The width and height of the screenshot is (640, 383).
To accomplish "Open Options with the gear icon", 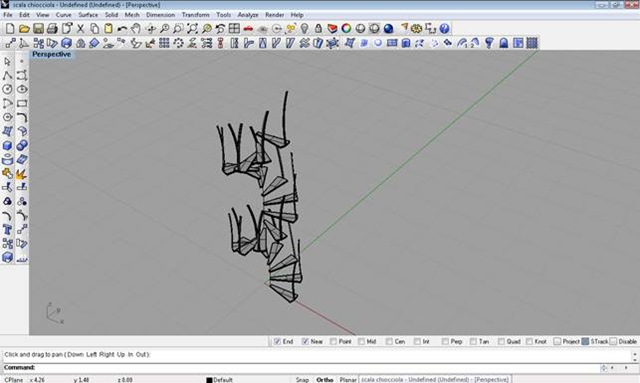I will (x=416, y=29).
